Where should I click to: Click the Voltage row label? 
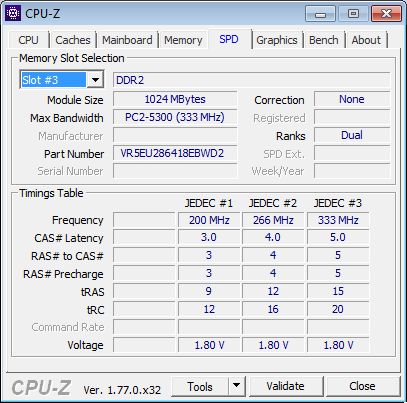click(x=85, y=345)
